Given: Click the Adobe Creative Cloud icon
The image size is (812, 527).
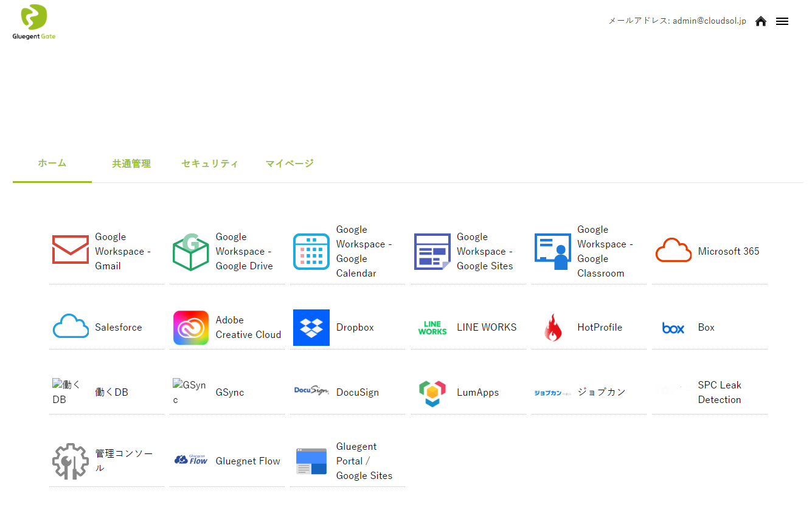Looking at the screenshot, I should coord(190,328).
